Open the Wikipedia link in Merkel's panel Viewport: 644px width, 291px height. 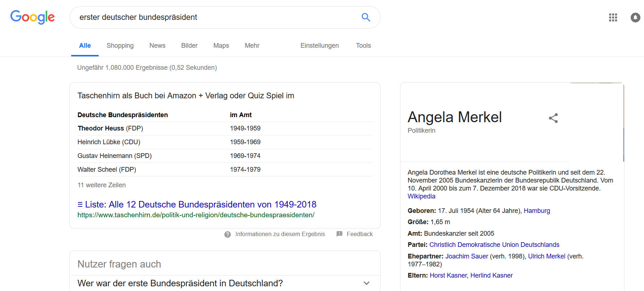point(421,196)
